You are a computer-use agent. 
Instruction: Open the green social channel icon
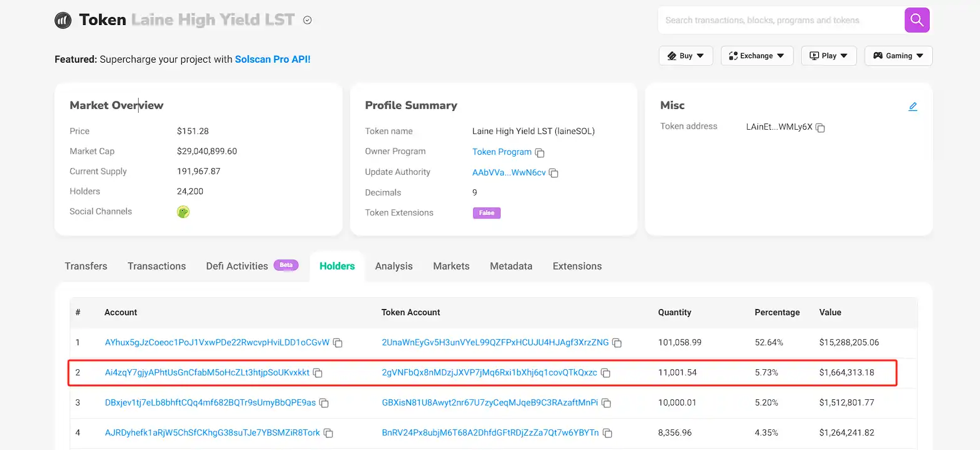(183, 212)
